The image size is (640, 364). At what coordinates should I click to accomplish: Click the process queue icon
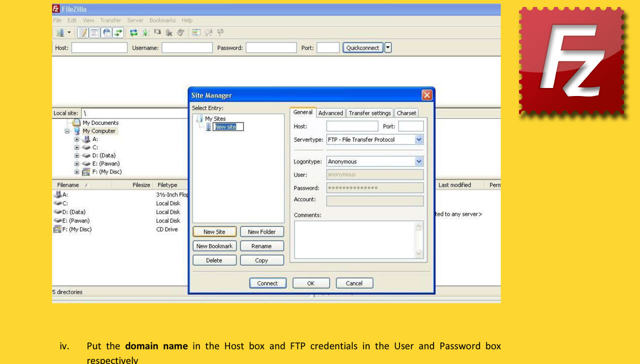(145, 33)
